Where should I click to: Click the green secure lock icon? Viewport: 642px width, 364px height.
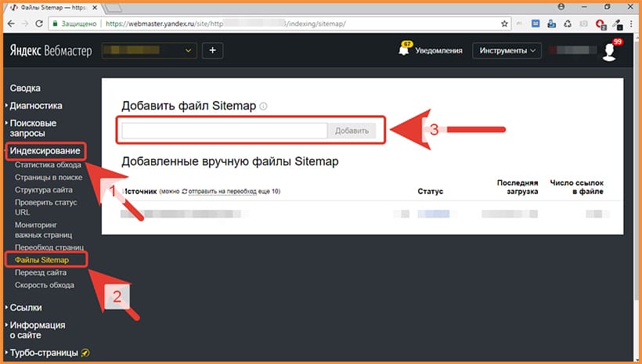tap(55, 23)
